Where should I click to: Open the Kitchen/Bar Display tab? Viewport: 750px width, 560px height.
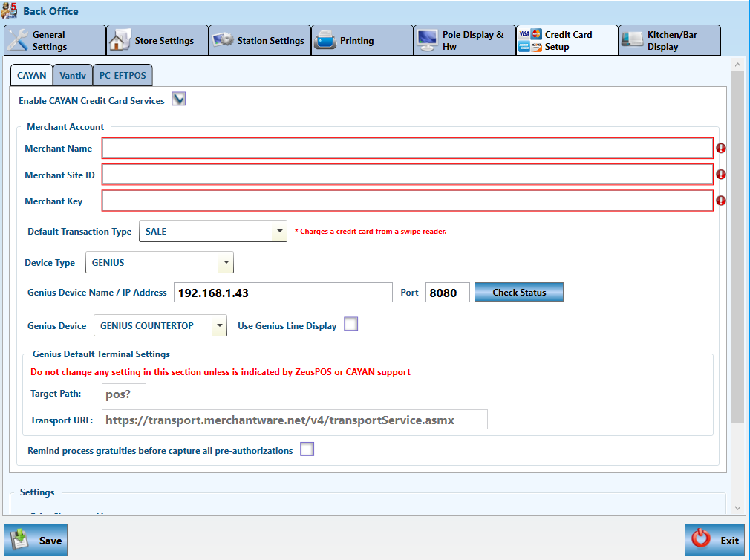pyautogui.click(x=670, y=40)
